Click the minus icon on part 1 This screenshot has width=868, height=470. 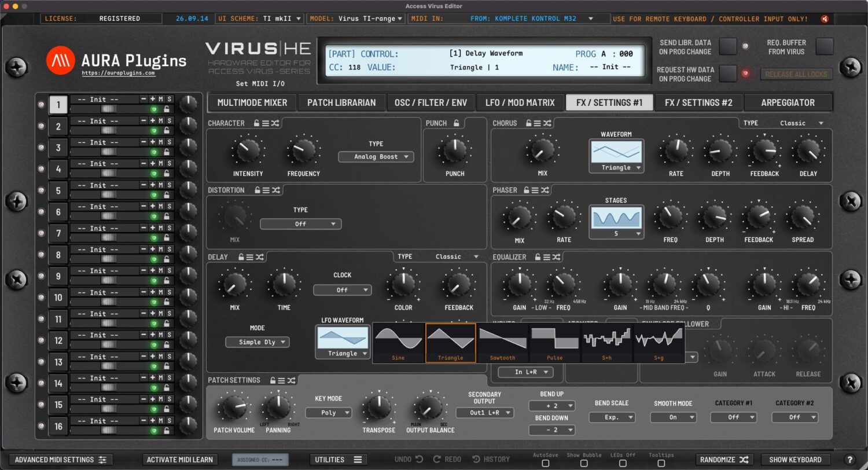click(144, 100)
